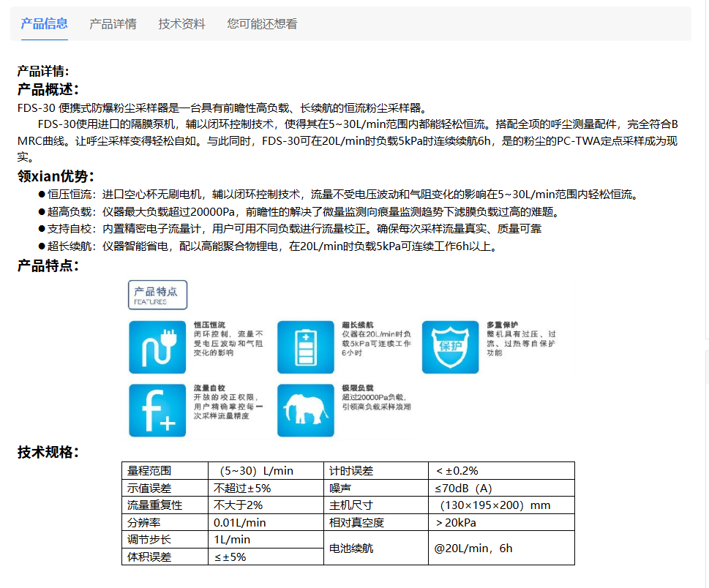The width and height of the screenshot is (709, 588).
Task: Click the bullet for 支持自校
Action: [43, 228]
